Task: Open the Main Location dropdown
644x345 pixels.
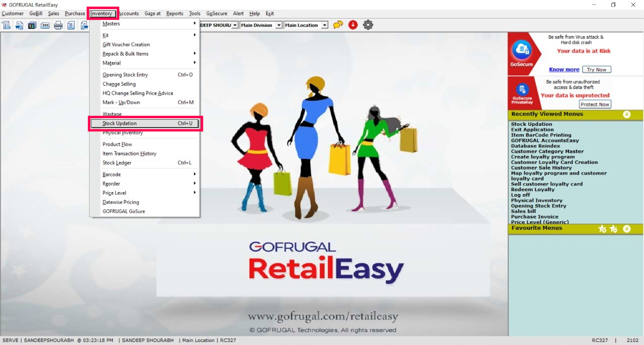Action: 325,25
